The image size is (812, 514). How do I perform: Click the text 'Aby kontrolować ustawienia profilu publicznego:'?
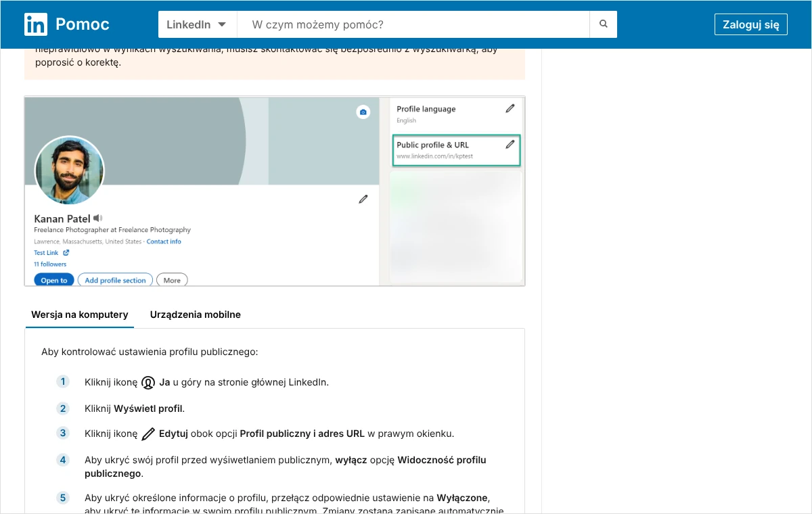[150, 352]
